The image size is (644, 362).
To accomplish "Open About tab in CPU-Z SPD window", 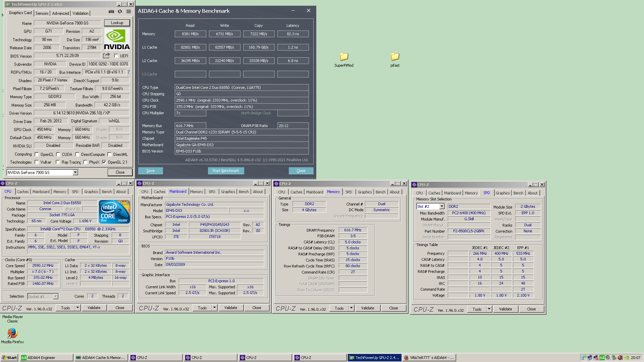I will [x=532, y=193].
